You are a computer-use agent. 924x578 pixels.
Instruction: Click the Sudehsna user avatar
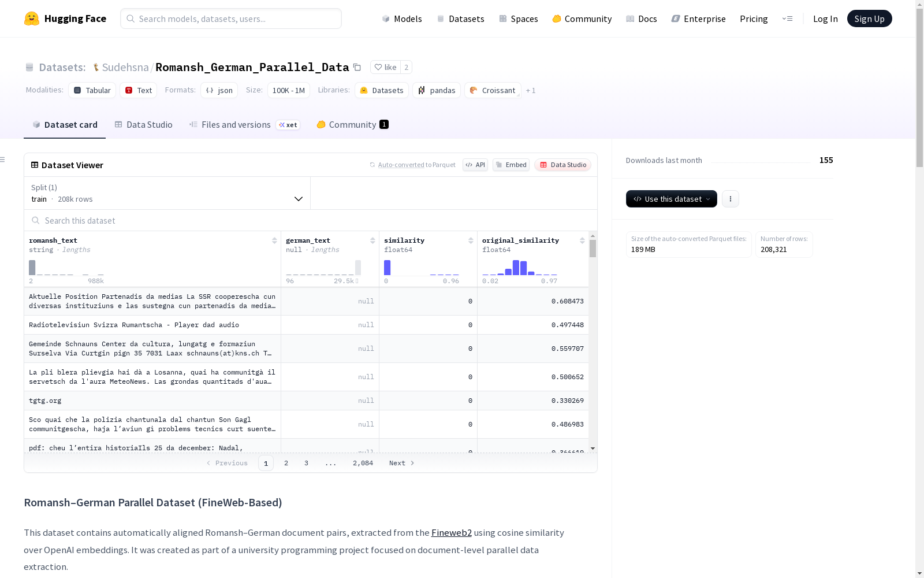click(x=96, y=68)
